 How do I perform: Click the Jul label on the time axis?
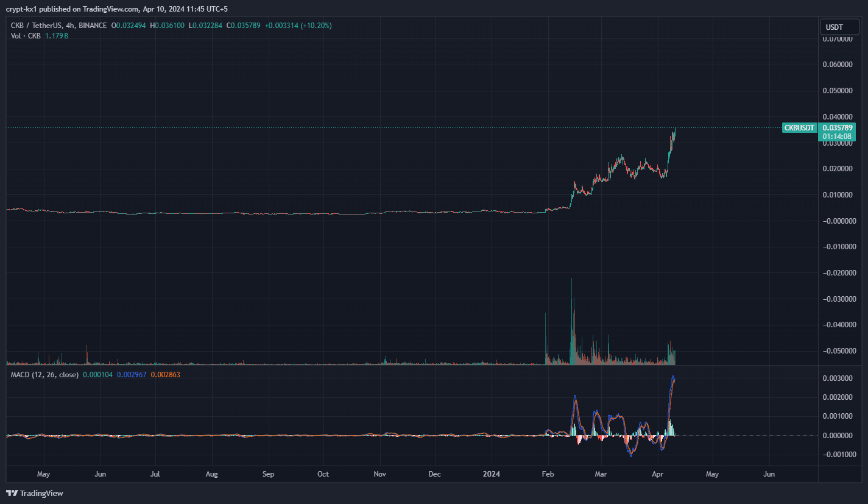coord(155,474)
